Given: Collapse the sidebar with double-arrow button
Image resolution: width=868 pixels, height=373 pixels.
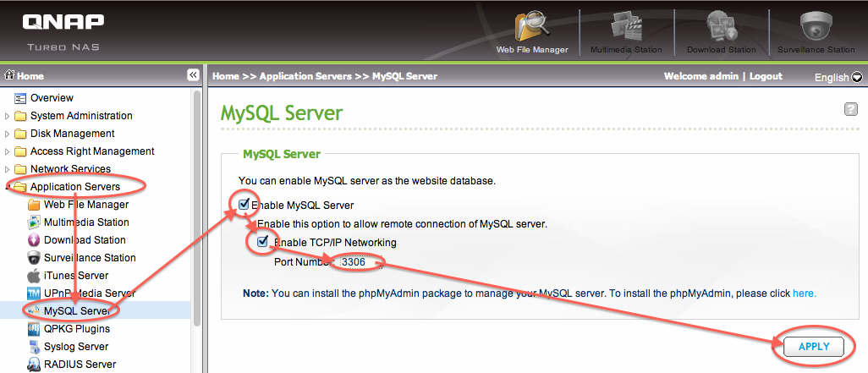Looking at the screenshot, I should (x=193, y=75).
